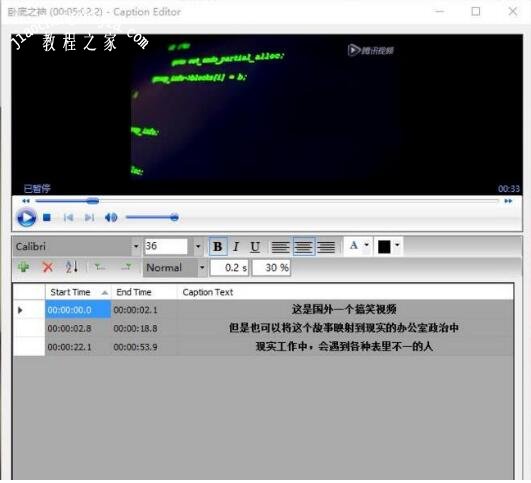
Task: Sort captions with the sort icon
Action: 71,267
